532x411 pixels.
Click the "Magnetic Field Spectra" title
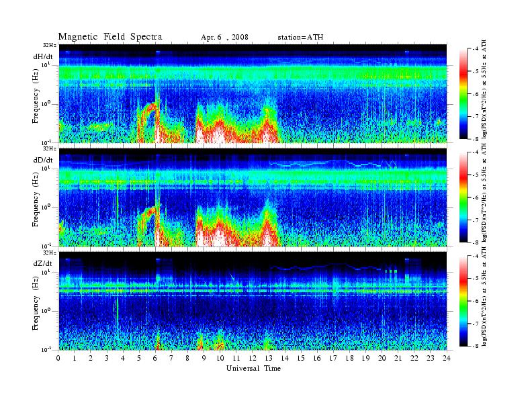click(x=110, y=37)
